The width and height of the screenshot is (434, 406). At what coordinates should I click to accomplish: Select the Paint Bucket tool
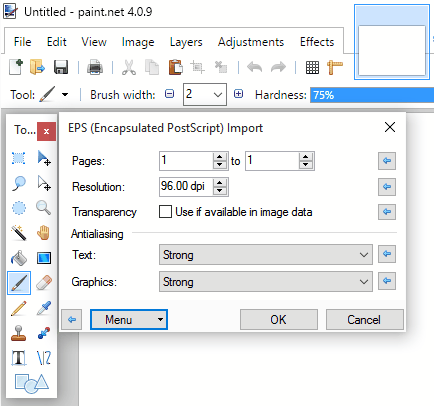pyautogui.click(x=19, y=258)
